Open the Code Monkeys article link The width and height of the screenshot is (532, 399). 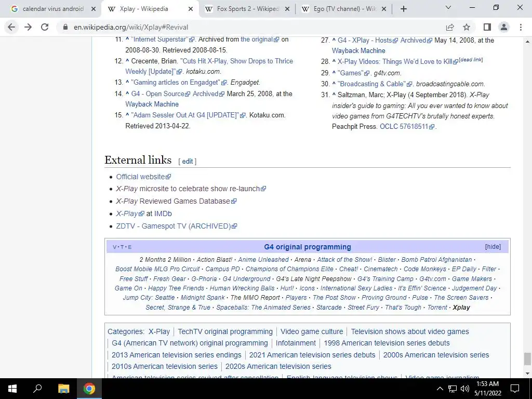pyautogui.click(x=425, y=269)
